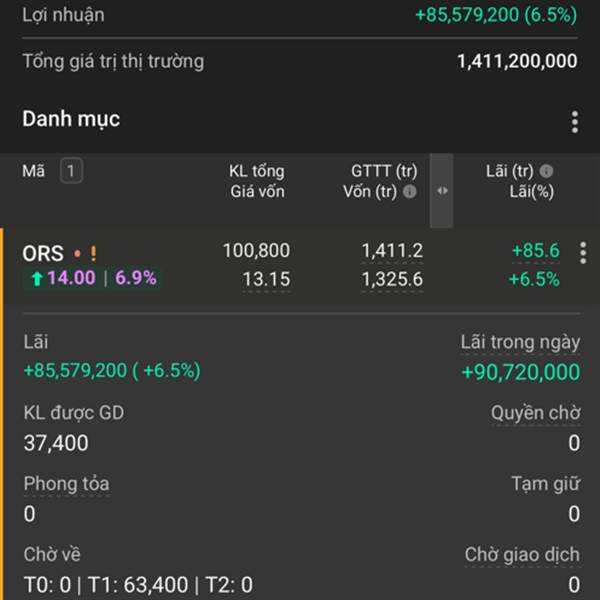Screen dimensions: 600x600
Task: Tap the ORS cost price 13.15
Action: coord(266,279)
